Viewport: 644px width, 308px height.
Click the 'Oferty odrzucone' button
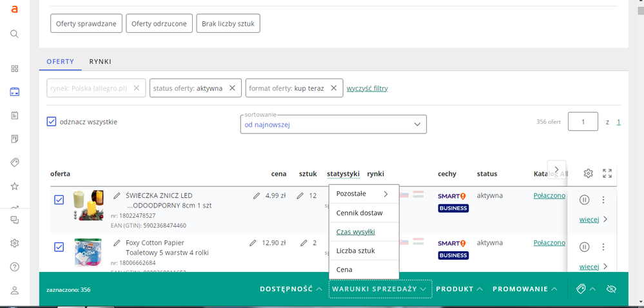pyautogui.click(x=159, y=24)
